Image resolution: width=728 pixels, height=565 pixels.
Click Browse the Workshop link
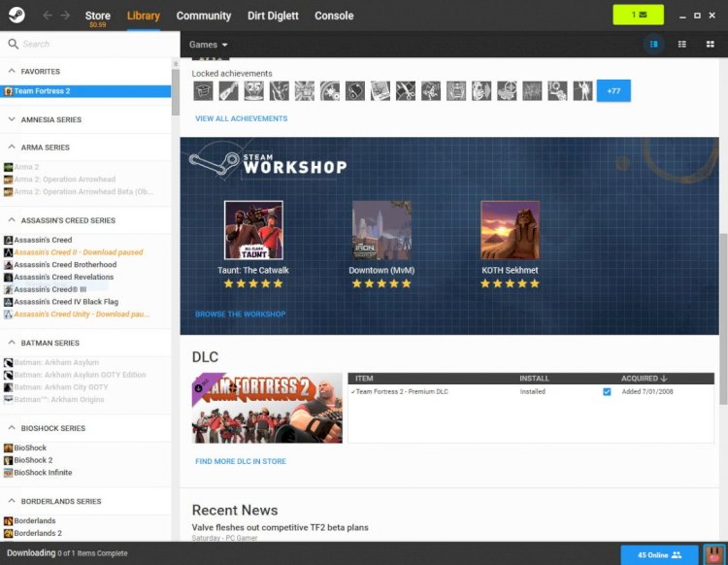(x=240, y=314)
